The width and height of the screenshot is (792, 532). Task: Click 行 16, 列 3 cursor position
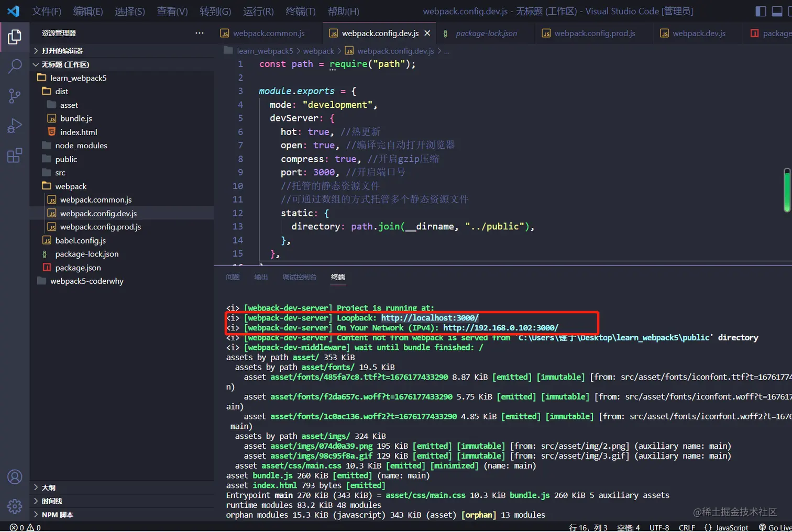pyautogui.click(x=588, y=527)
